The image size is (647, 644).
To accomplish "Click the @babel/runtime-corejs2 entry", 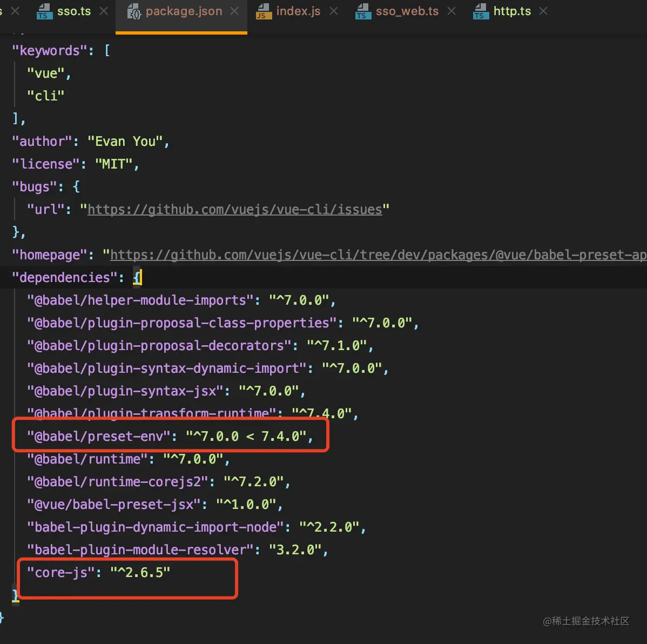I will pyautogui.click(x=158, y=482).
